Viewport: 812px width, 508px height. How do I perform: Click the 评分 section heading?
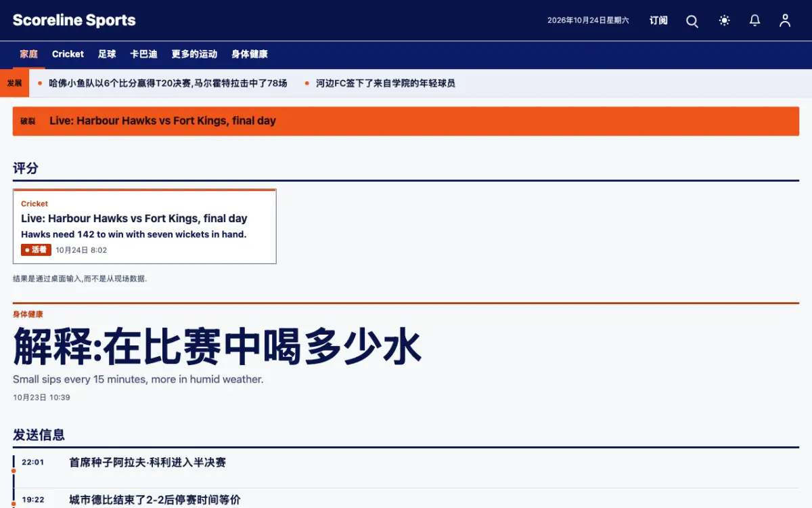click(x=26, y=168)
